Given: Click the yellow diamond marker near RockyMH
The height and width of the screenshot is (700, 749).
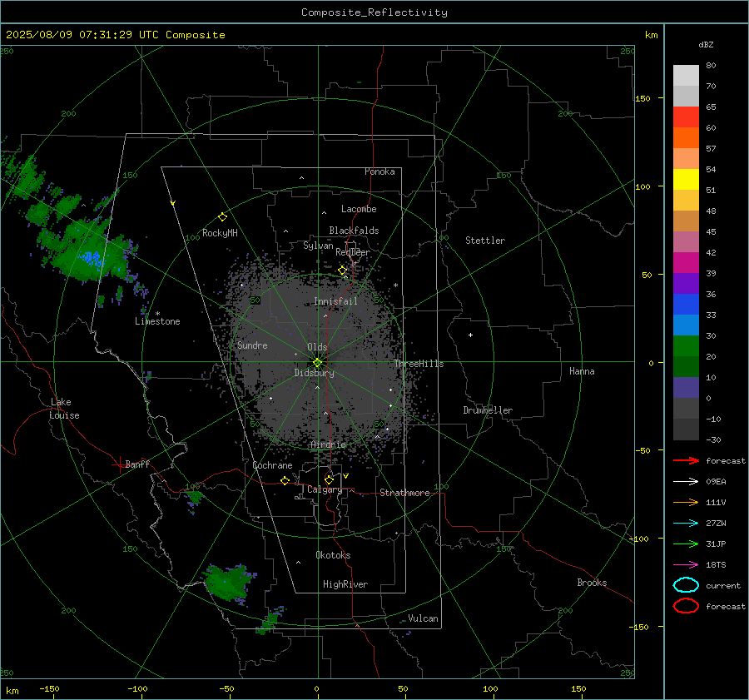Looking at the screenshot, I should coord(222,217).
